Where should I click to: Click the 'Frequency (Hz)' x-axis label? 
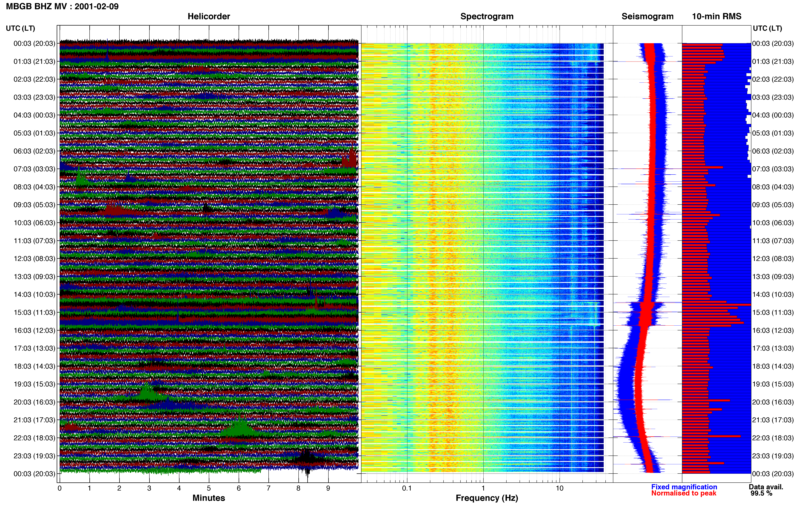pos(487,498)
